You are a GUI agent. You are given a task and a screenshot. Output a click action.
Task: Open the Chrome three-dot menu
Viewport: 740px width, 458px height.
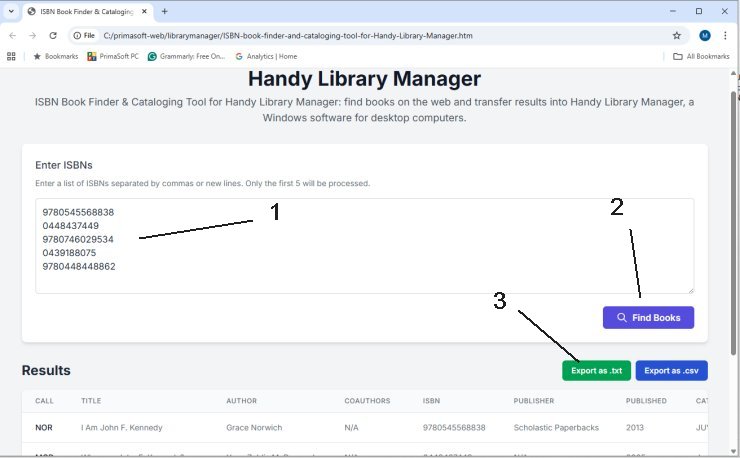[x=725, y=35]
